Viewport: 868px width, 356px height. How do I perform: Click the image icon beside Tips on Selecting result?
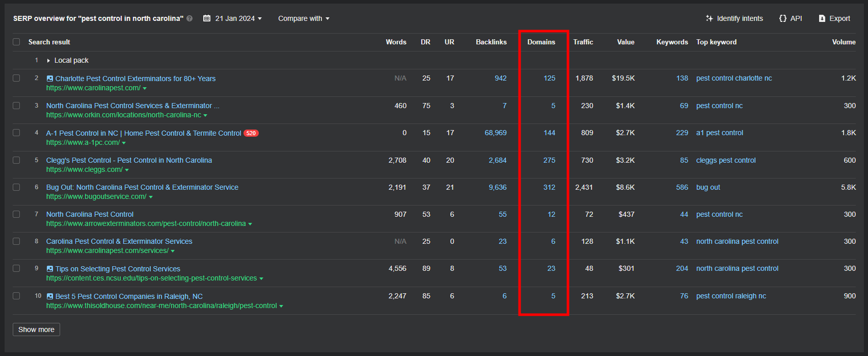[x=49, y=269]
